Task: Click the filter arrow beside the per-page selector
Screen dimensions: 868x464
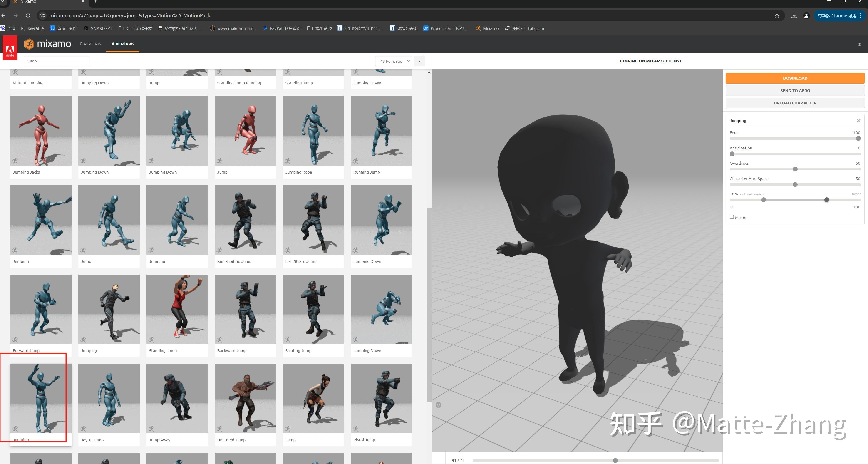Action: click(419, 61)
